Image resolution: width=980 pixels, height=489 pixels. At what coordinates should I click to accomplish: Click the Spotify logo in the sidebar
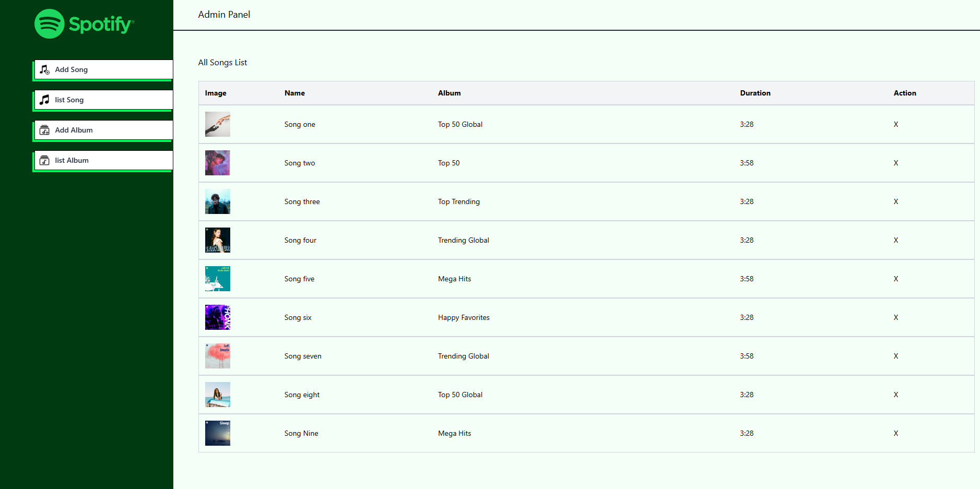pyautogui.click(x=85, y=24)
